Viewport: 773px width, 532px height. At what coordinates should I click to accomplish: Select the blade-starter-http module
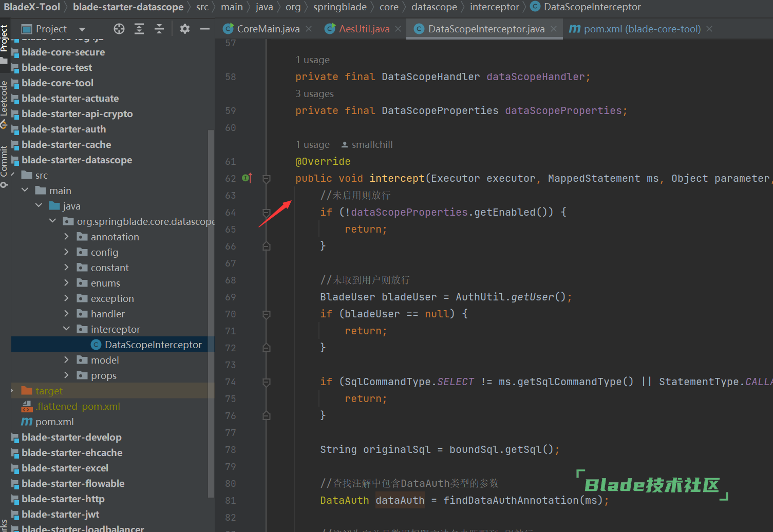pos(63,499)
